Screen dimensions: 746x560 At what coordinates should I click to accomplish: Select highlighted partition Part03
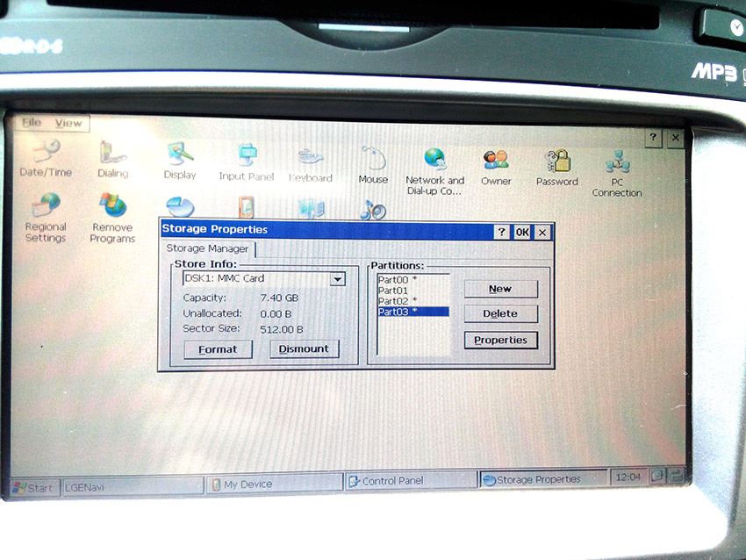pos(413,312)
